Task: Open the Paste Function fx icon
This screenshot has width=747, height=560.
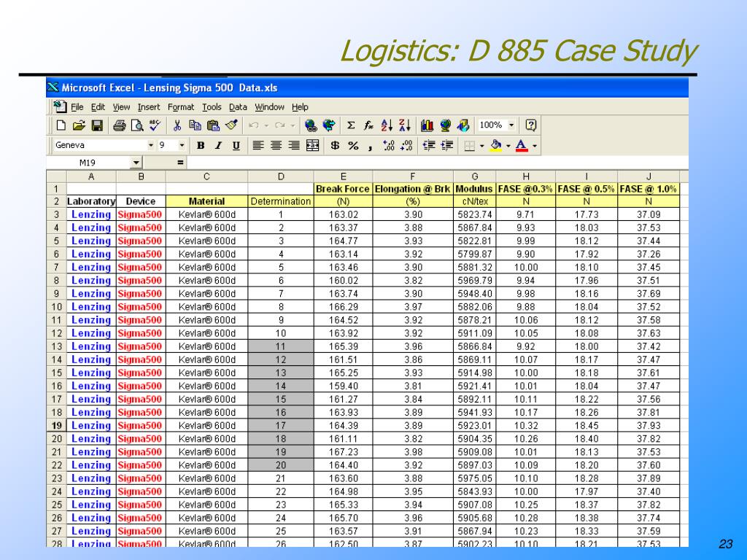Action: (368, 125)
